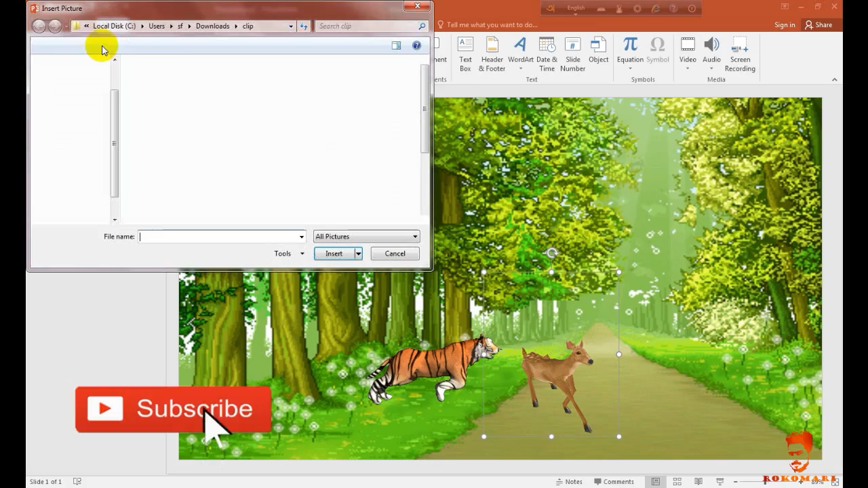Click the file list scrollbar in dialog
This screenshot has height=488, width=868.
coord(425,108)
